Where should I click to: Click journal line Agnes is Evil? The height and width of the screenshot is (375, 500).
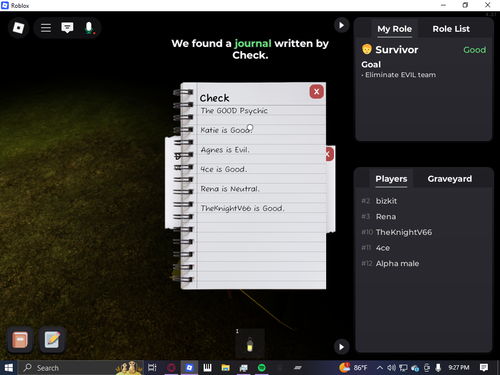pyautogui.click(x=225, y=150)
